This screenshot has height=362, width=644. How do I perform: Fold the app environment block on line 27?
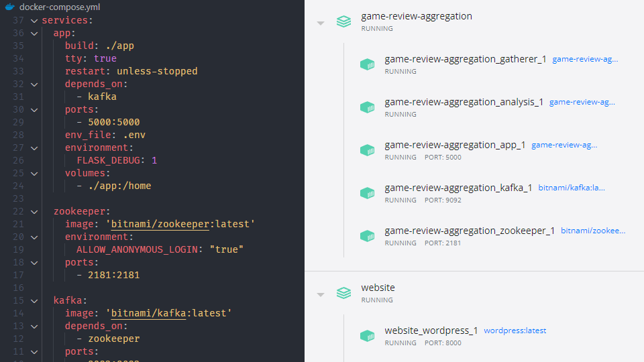[x=34, y=147]
